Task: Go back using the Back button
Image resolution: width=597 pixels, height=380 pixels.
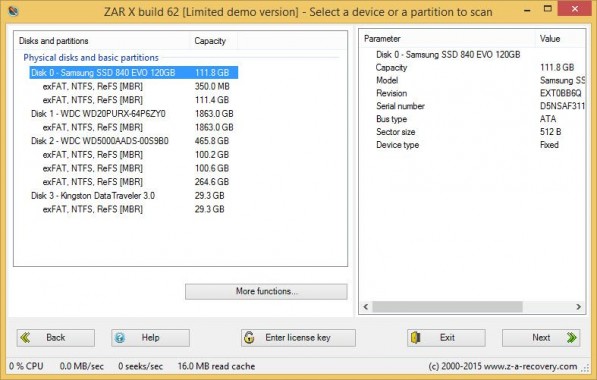Action: [x=56, y=338]
